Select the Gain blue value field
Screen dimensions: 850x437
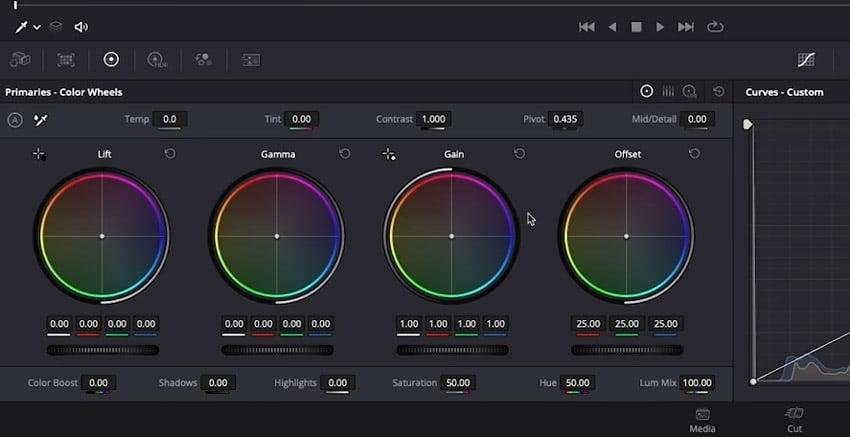tap(495, 324)
